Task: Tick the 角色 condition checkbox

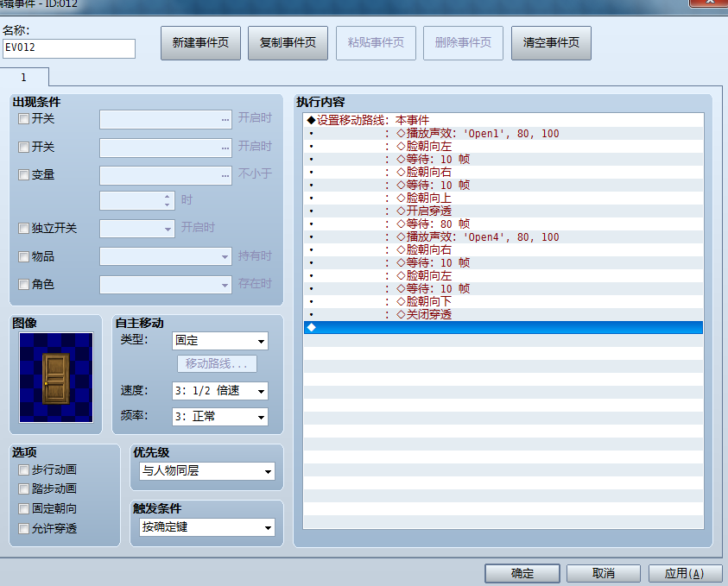Action: click(x=23, y=285)
